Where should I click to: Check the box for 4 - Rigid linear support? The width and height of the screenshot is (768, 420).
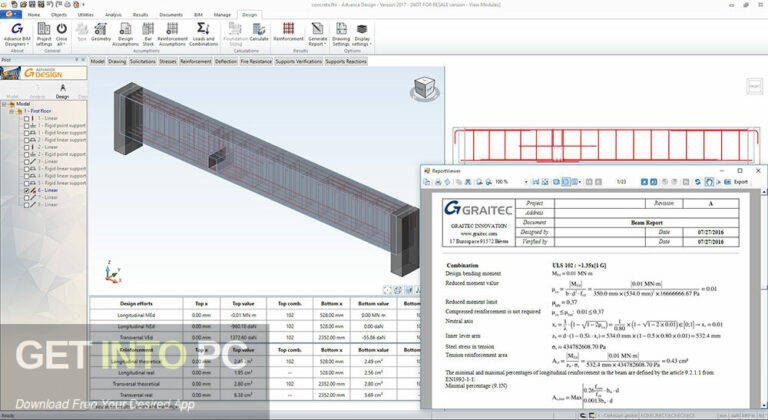27,176
